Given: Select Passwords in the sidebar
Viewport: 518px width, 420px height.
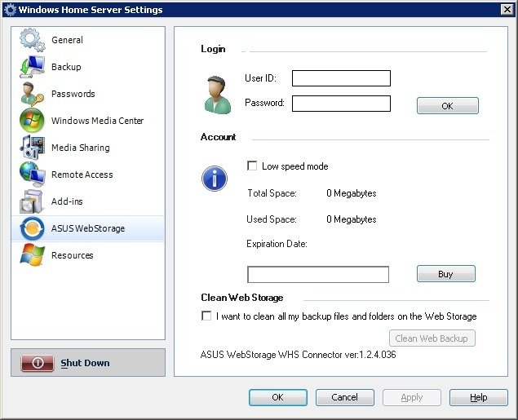Looking at the screenshot, I should (88, 94).
